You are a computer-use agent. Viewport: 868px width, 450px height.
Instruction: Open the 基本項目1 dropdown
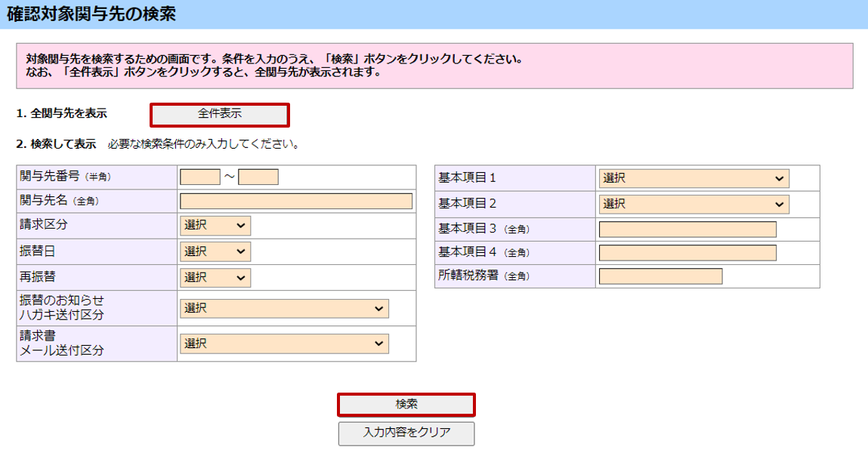pos(693,178)
